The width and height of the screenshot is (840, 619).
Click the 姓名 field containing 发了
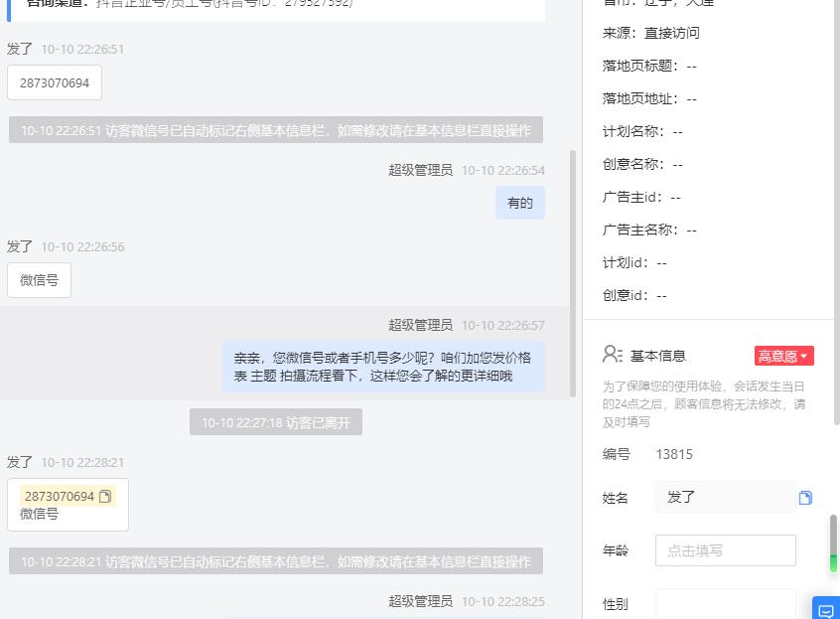[726, 498]
